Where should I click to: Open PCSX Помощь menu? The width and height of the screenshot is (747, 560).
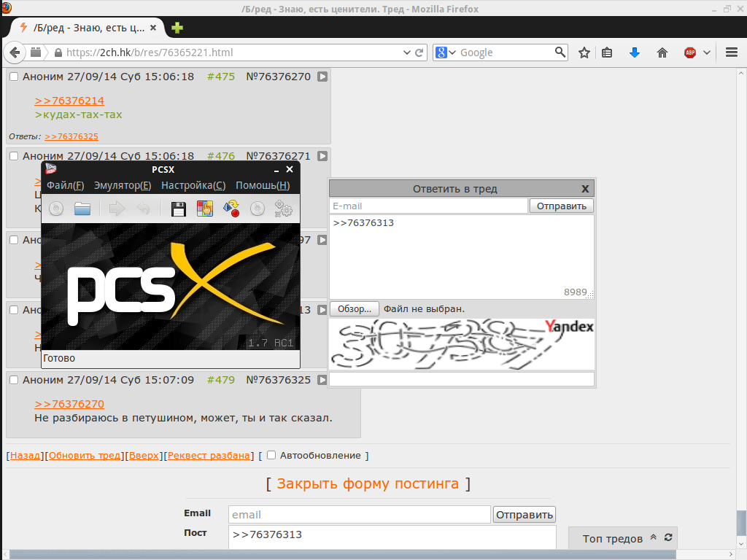point(263,185)
